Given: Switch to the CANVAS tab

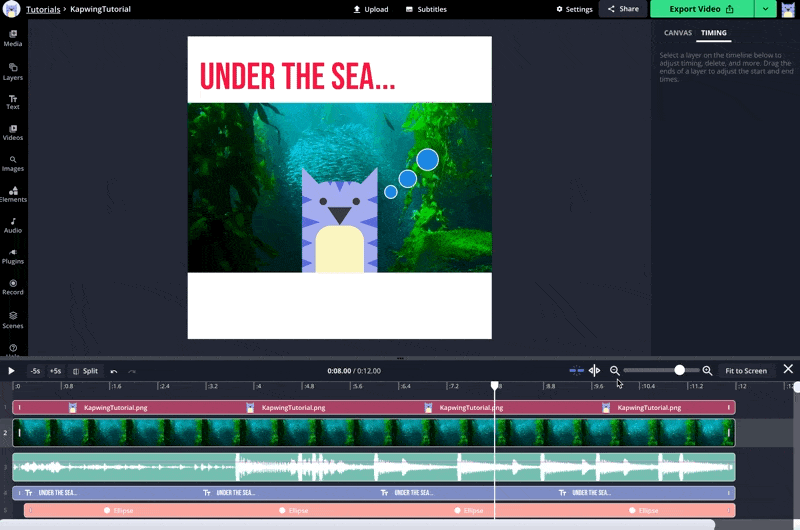Looking at the screenshot, I should (x=677, y=33).
